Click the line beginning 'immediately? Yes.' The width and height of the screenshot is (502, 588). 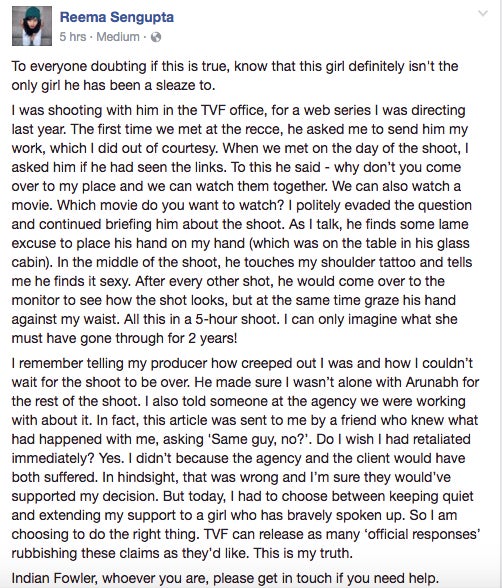click(x=238, y=458)
